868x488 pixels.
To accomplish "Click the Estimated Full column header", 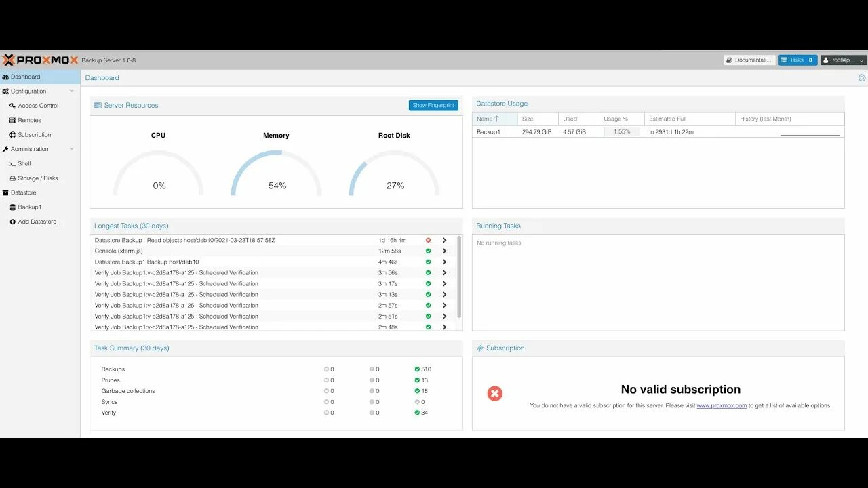I will tap(690, 119).
